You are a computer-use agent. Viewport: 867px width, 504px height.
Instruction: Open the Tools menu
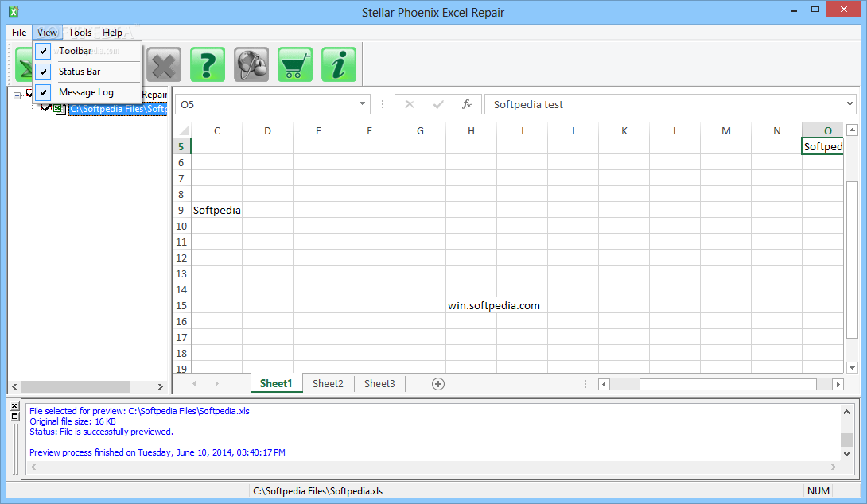80,33
